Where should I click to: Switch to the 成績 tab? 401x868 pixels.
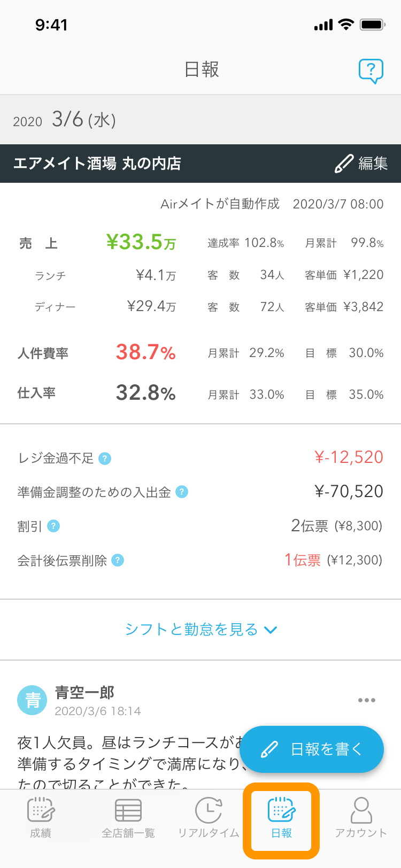41,817
